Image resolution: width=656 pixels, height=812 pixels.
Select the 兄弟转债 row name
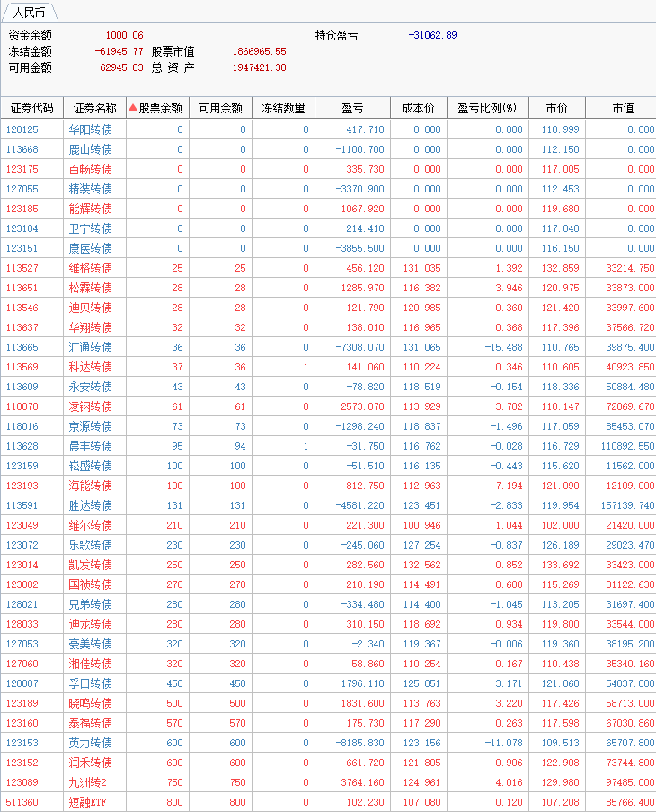91,604
